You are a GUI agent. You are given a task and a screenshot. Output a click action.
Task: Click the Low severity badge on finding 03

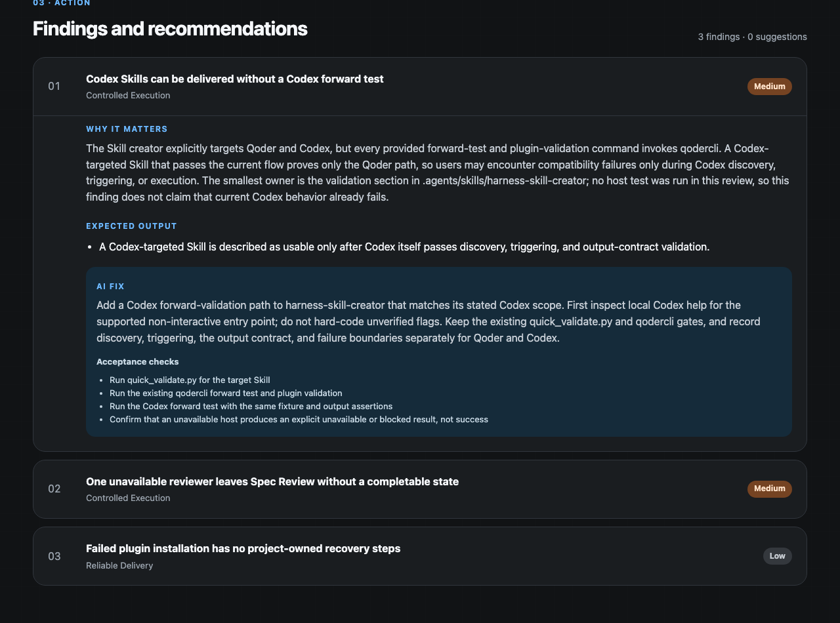tap(777, 556)
